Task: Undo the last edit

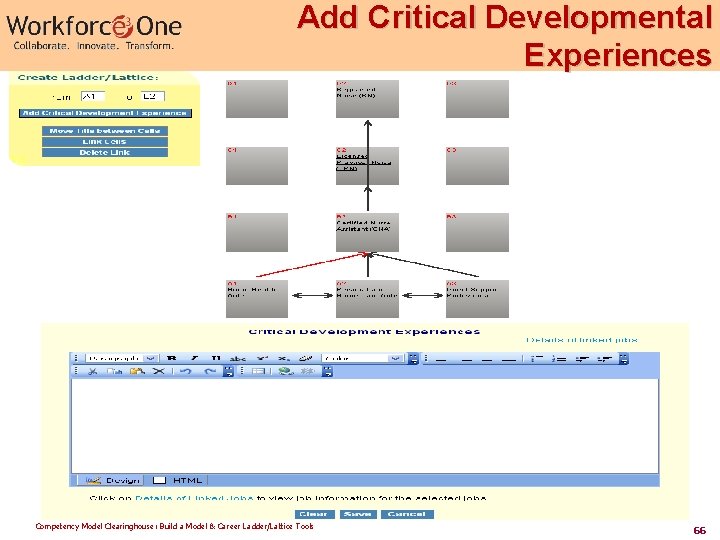Action: 186,371
